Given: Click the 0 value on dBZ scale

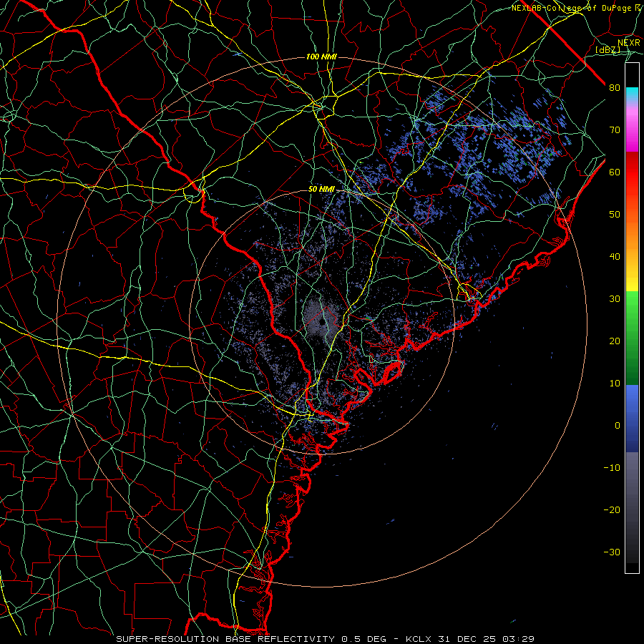Looking at the screenshot, I should (618, 426).
